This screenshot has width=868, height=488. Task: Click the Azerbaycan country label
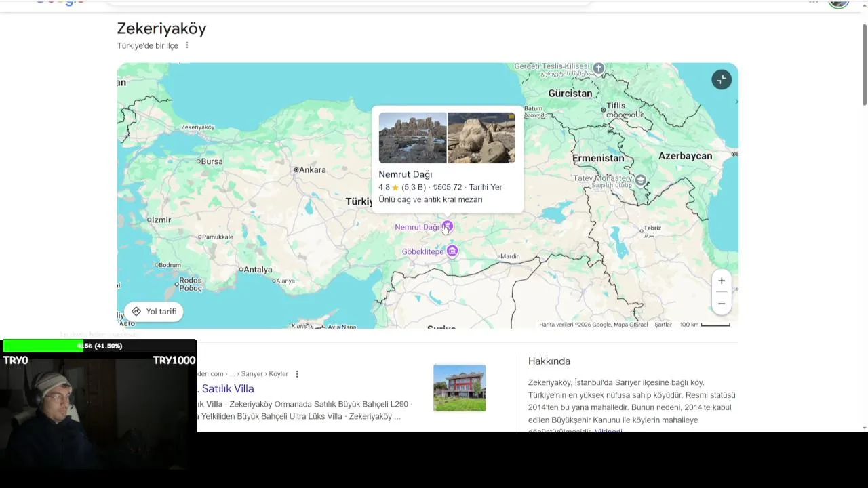(685, 156)
